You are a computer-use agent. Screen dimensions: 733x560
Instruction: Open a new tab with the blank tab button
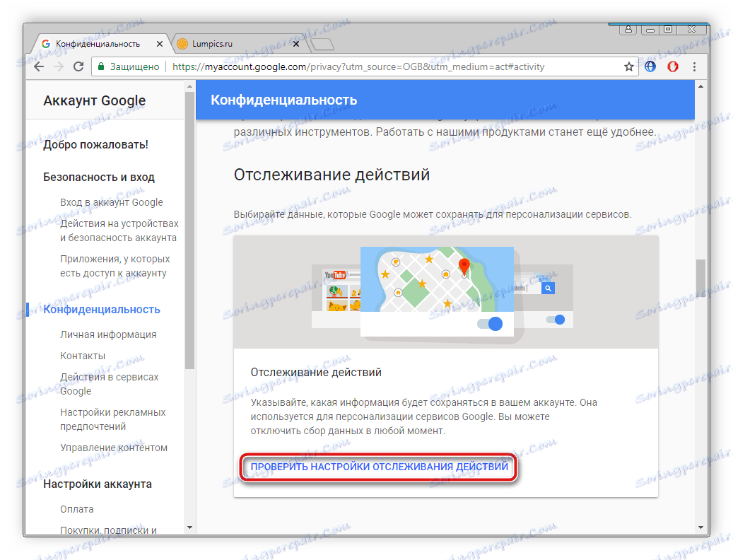click(322, 44)
